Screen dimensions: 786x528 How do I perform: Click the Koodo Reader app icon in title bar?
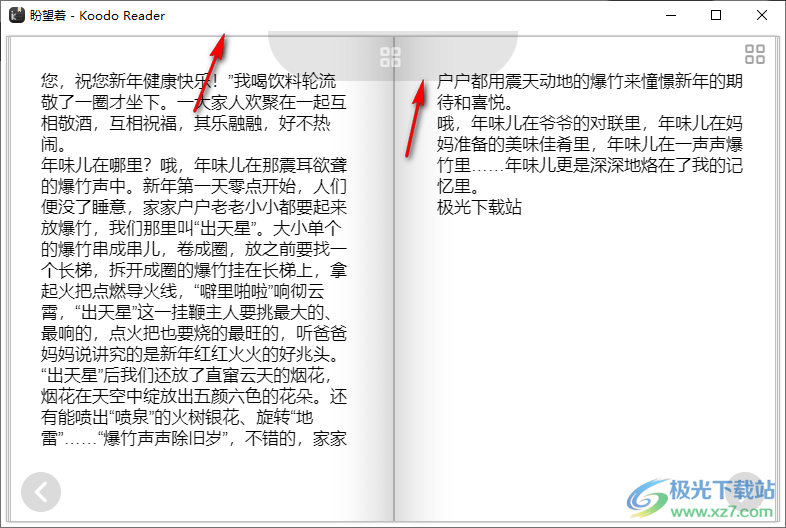(x=17, y=15)
